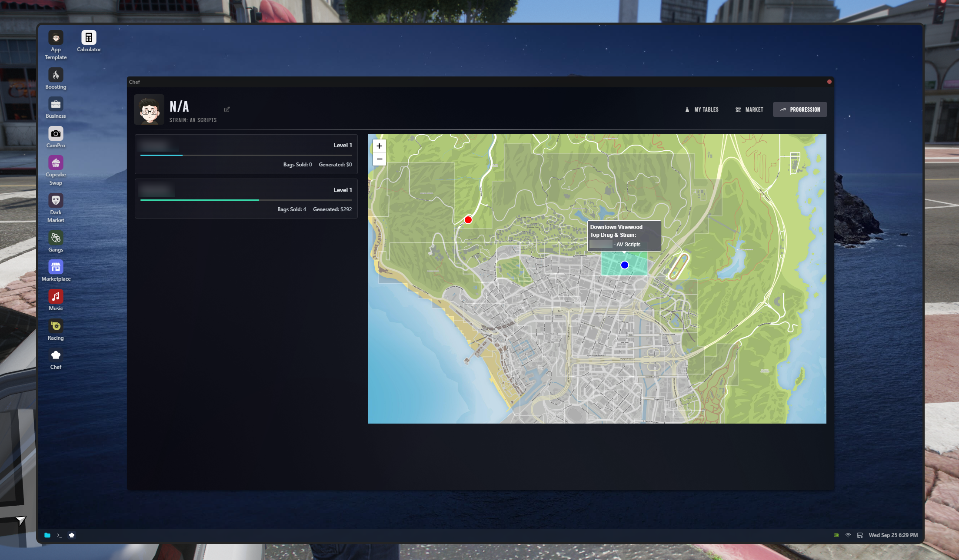959x560 pixels.
Task: Click the red map marker
Action: tap(468, 220)
